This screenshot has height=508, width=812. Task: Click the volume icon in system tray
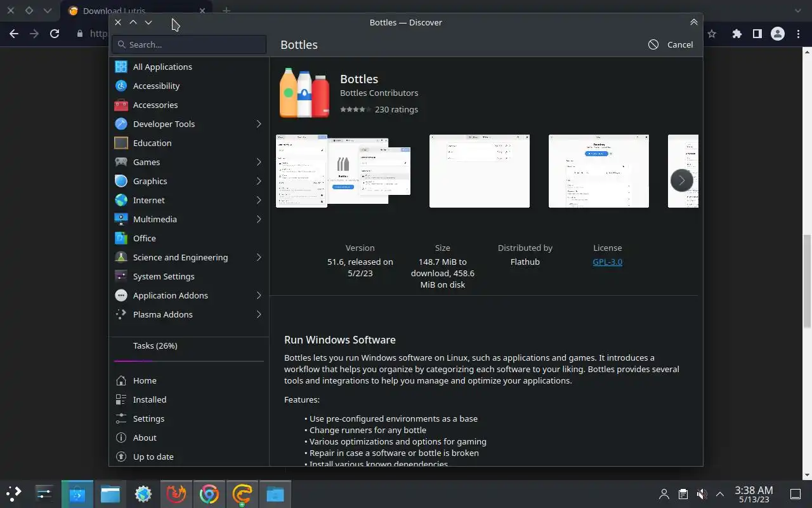(702, 494)
